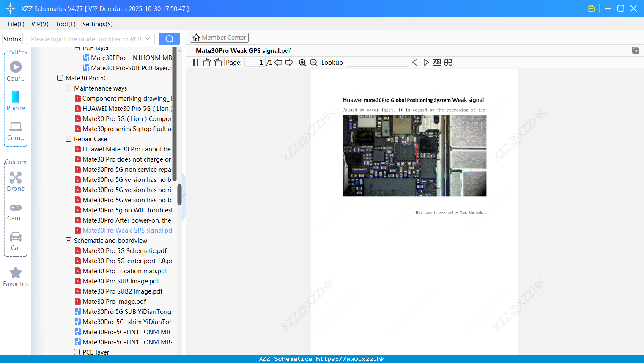Collapse the Repair Case folder
Image resolution: width=644 pixels, height=363 pixels.
[x=69, y=139]
